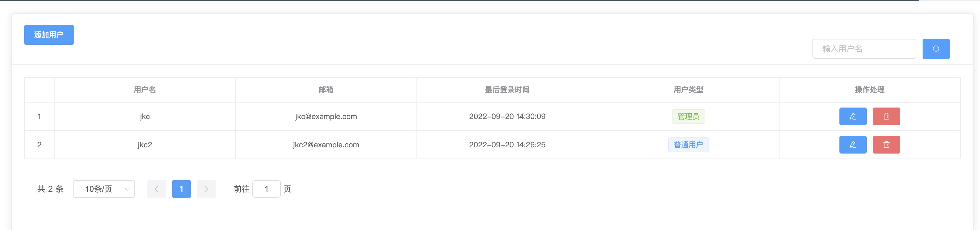This screenshot has height=230, width=980.
Task: Edit user jkc with pencil icon
Action: click(x=853, y=117)
